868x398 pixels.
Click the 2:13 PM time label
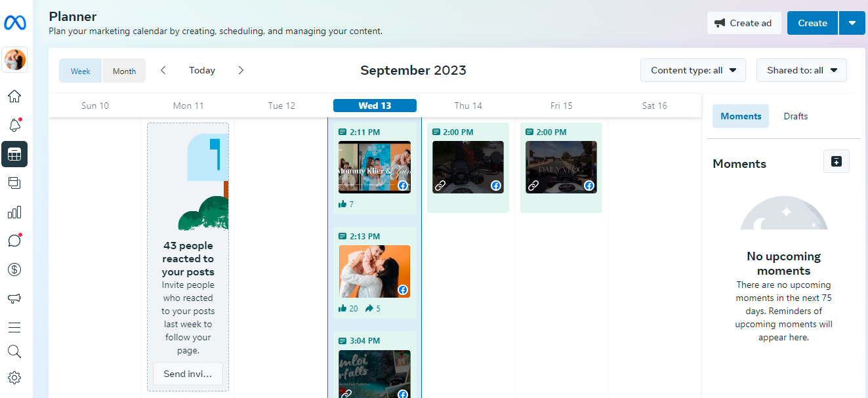pos(365,237)
